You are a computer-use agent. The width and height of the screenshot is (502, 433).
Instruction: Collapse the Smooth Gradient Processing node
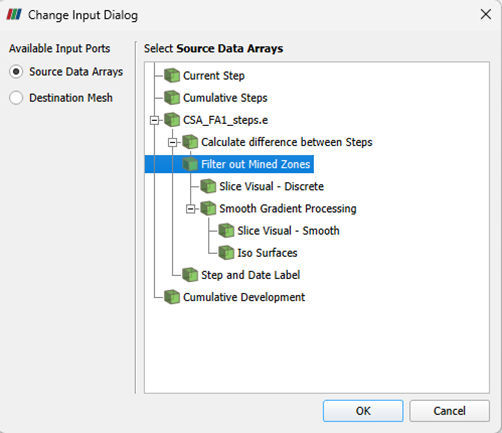tap(190, 209)
